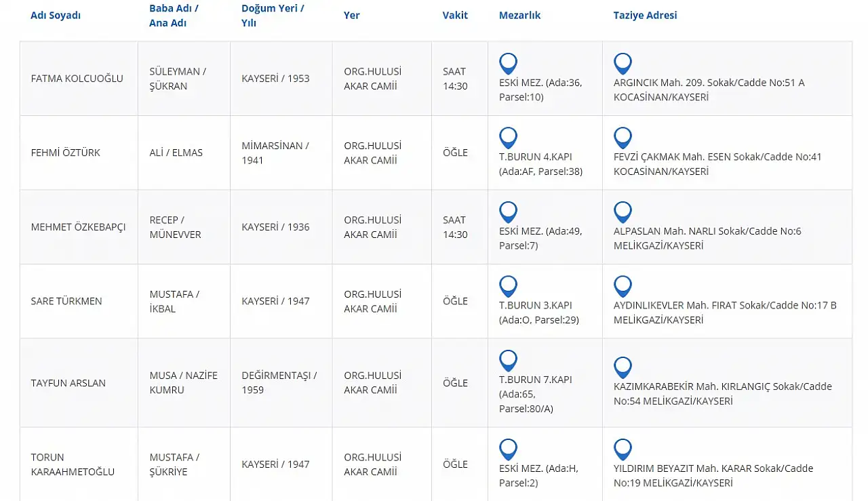Click cemetery map pin for Fatma Kolcuoğlu

(508, 64)
